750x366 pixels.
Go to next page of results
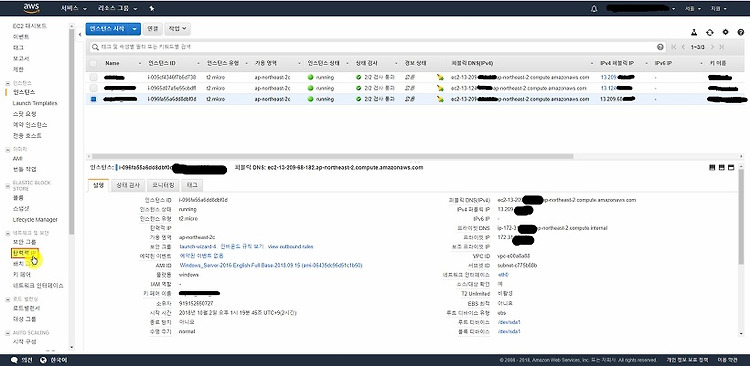pyautogui.click(x=712, y=47)
